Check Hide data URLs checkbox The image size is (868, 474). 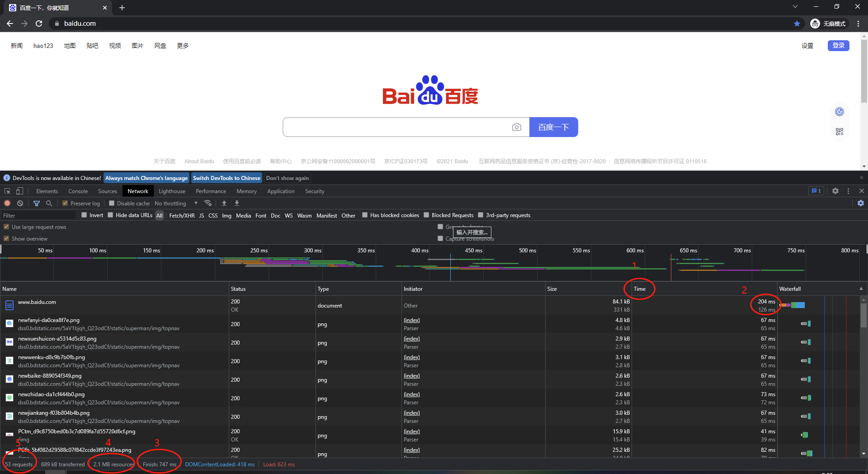pyautogui.click(x=110, y=215)
